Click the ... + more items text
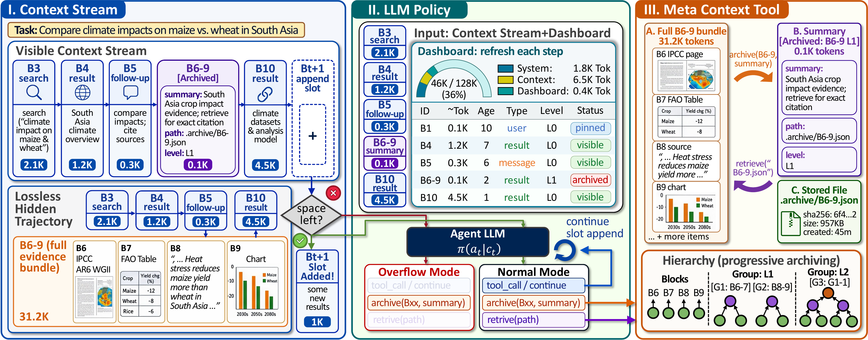 (x=678, y=237)
